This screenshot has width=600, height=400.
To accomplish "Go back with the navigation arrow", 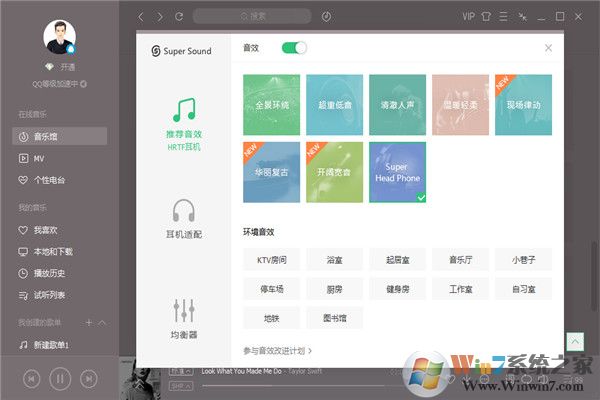I will click(x=141, y=16).
